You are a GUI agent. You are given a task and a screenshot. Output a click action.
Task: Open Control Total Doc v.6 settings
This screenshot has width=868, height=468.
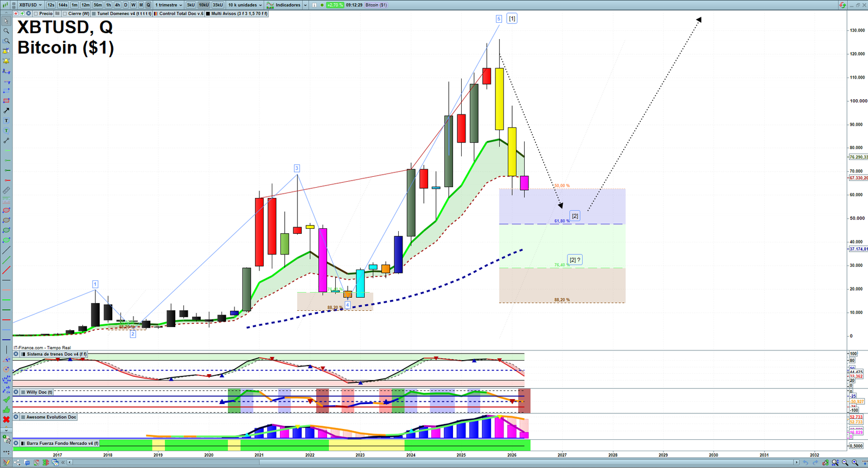pyautogui.click(x=178, y=14)
